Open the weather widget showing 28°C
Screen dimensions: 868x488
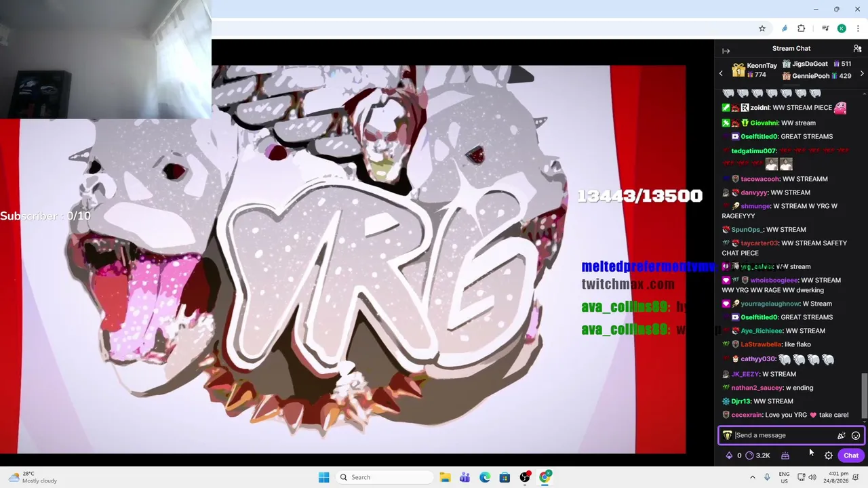33,477
